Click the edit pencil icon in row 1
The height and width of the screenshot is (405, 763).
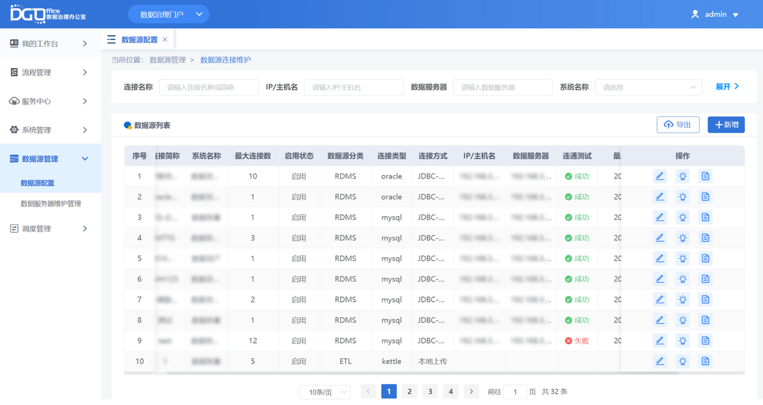point(659,176)
